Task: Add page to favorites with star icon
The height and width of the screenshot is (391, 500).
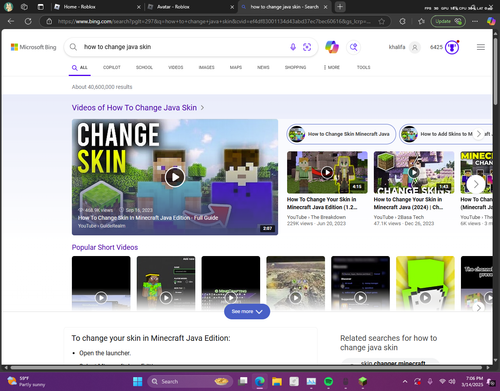Action: (x=382, y=21)
